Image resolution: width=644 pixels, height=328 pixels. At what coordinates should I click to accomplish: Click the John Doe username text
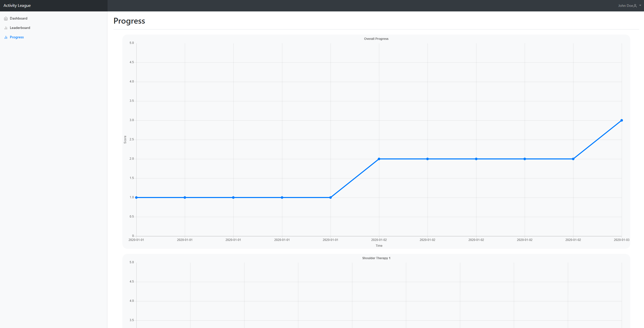625,6
